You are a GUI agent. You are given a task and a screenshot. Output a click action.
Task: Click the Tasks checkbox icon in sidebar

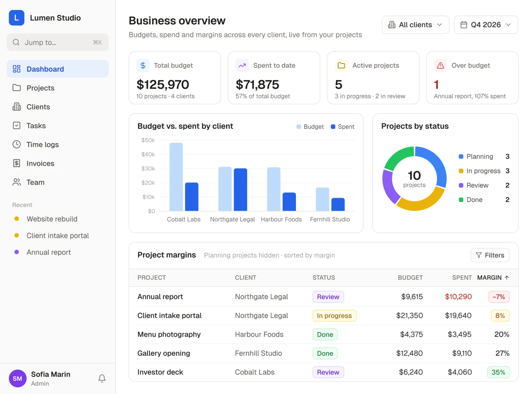(x=17, y=125)
